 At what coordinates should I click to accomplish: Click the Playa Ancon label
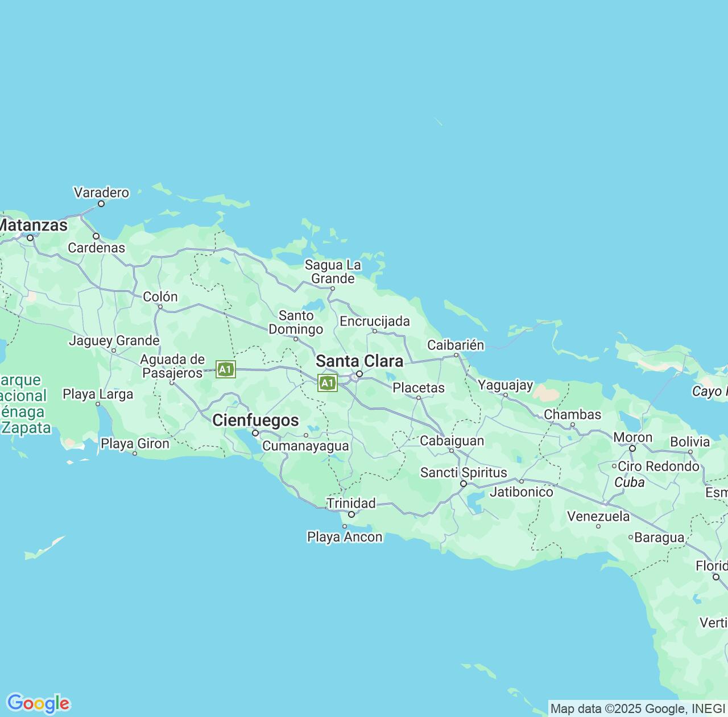(x=345, y=537)
